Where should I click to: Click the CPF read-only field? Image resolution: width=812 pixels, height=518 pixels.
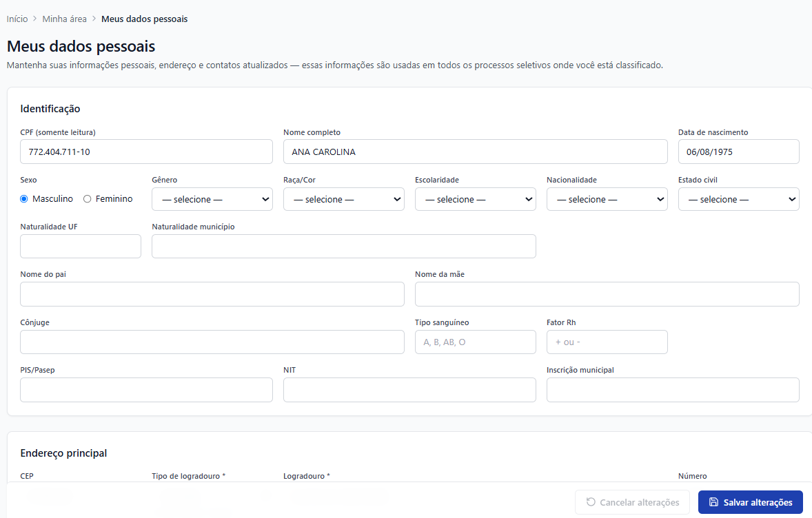pos(147,152)
